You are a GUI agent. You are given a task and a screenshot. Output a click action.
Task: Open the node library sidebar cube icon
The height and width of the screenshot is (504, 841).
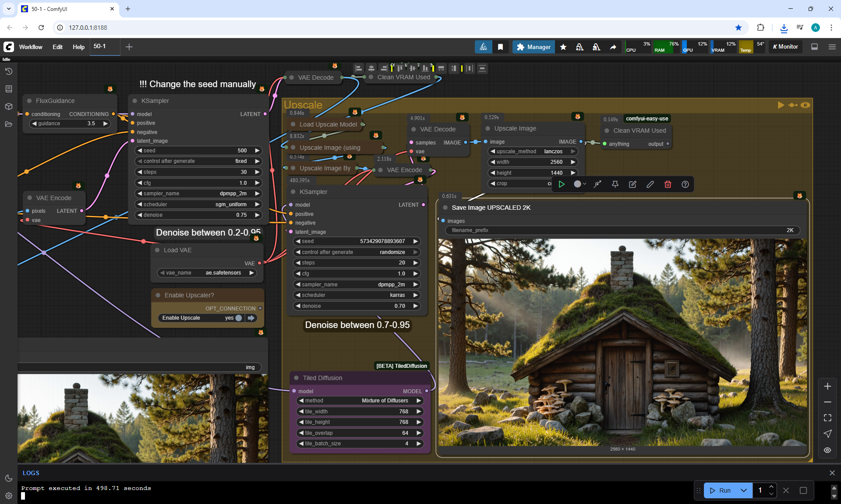pos(8,106)
